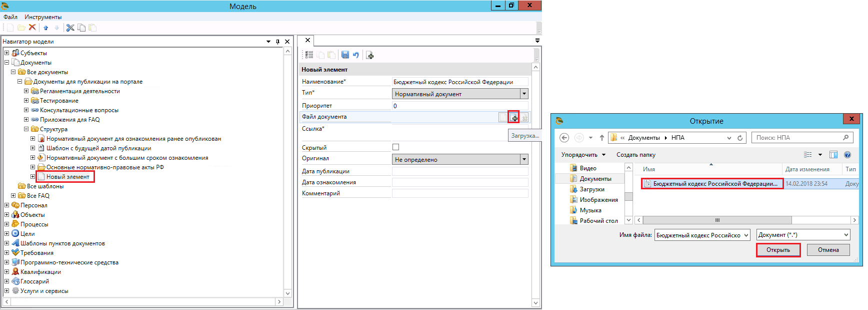868x310 pixels.
Task: Click the blue undo arrow in properties toolbar
Action: pos(356,55)
